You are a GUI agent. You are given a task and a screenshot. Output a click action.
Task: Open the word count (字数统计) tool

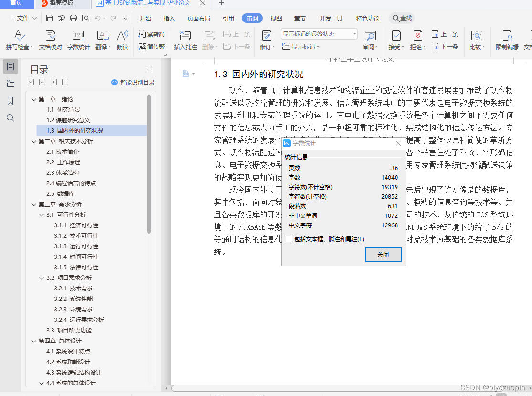click(x=78, y=40)
